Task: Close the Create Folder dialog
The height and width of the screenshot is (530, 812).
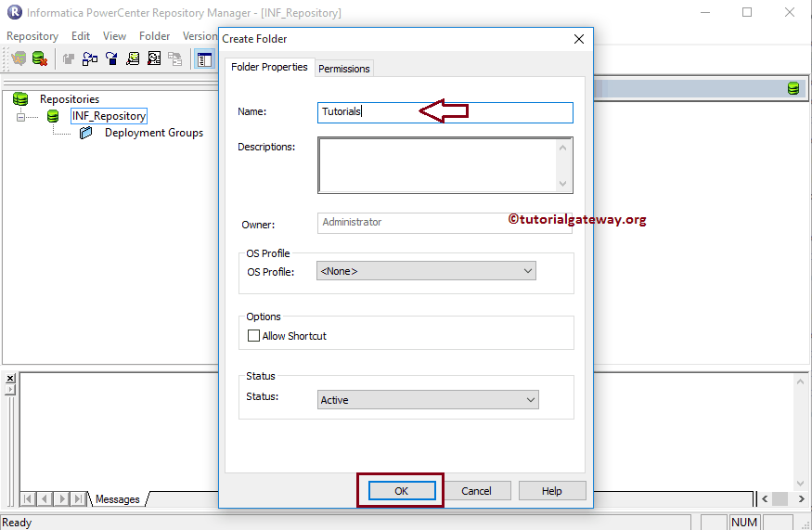Action: 579,39
